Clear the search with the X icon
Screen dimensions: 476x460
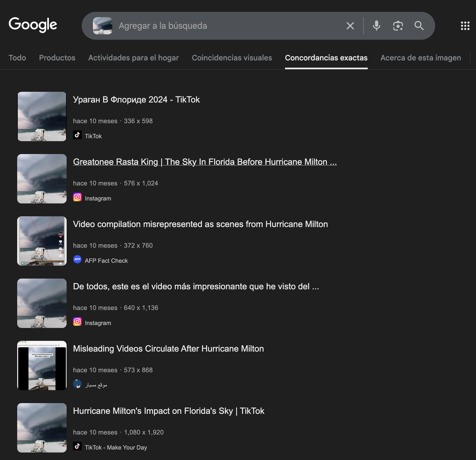[x=350, y=26]
